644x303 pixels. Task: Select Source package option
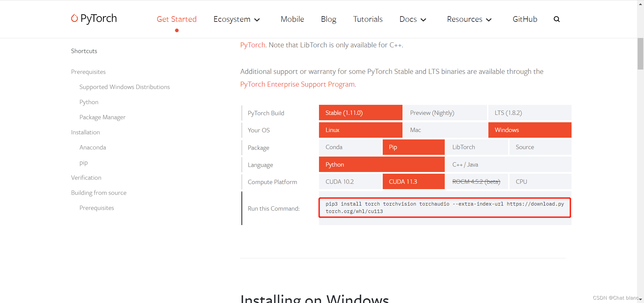coord(540,147)
